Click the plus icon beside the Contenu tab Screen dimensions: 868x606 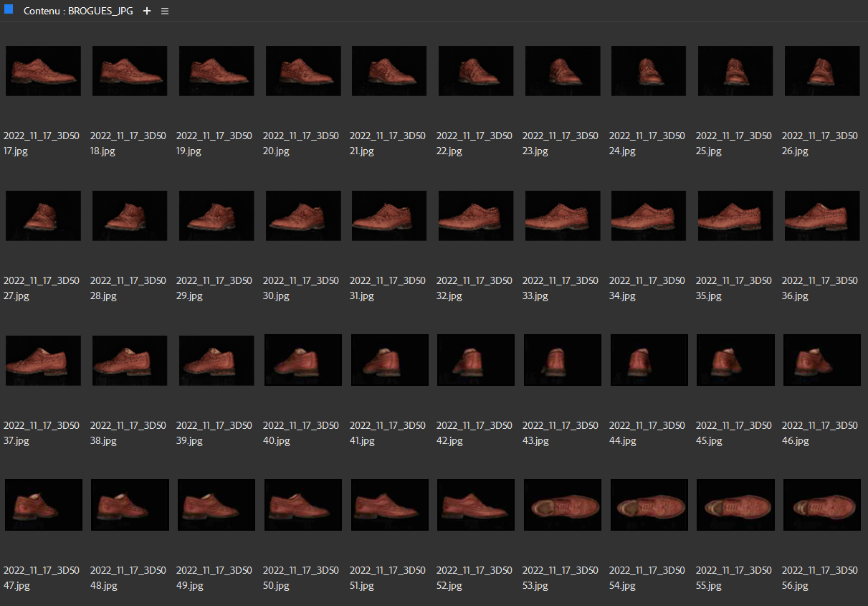pos(147,11)
